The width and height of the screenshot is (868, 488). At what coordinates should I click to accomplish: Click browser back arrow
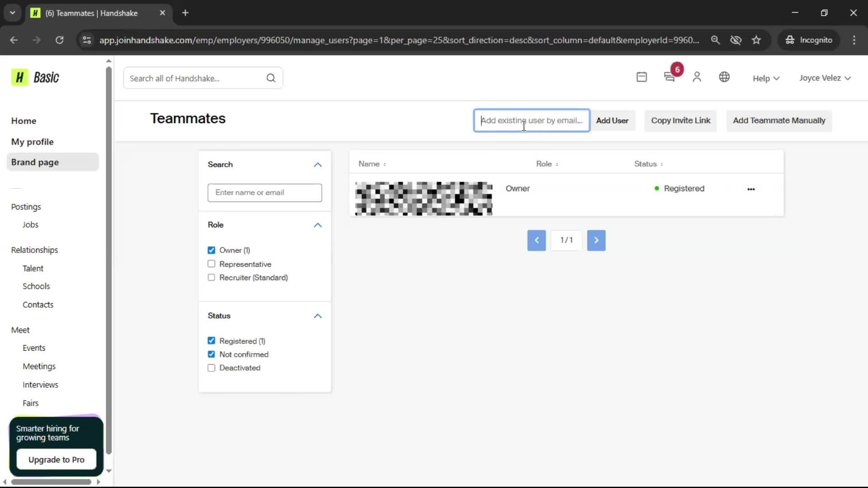pyautogui.click(x=14, y=40)
